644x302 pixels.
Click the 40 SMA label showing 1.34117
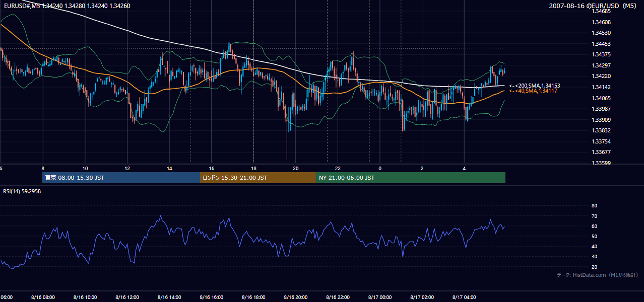point(533,91)
